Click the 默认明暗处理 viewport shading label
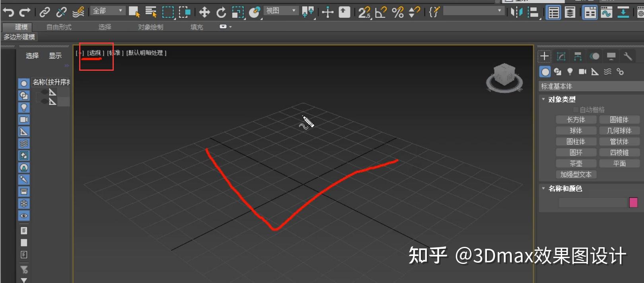Screen dimensions: 644x283 tap(146, 53)
